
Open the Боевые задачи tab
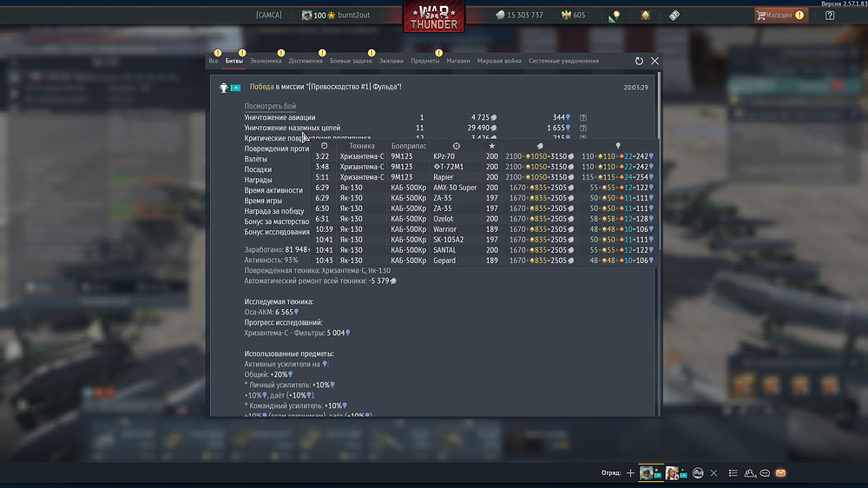[351, 61]
